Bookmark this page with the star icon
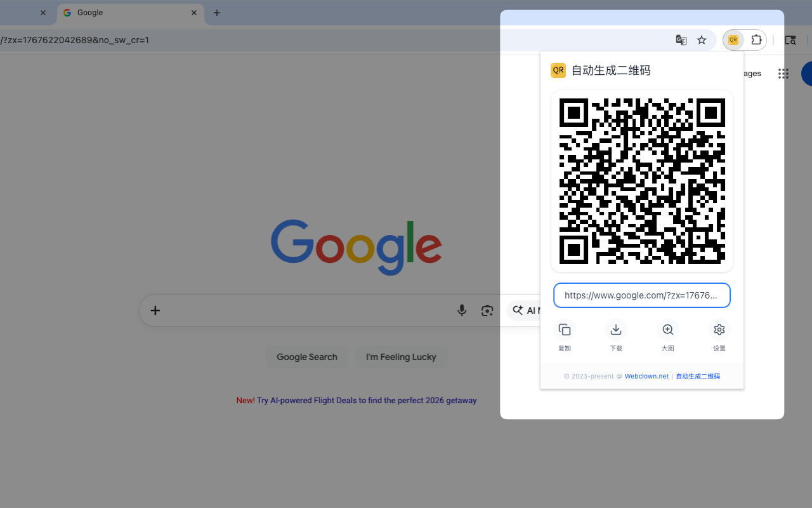The width and height of the screenshot is (812, 508). point(702,40)
